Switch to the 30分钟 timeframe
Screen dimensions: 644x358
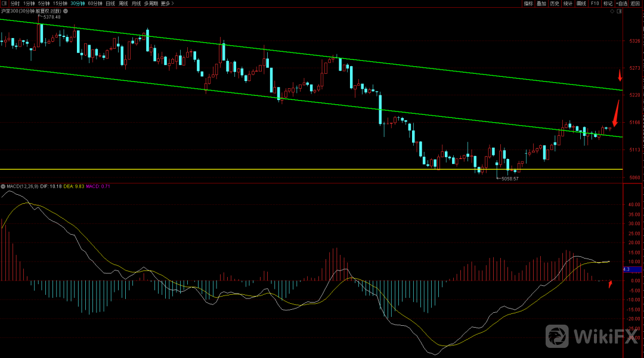[78, 4]
